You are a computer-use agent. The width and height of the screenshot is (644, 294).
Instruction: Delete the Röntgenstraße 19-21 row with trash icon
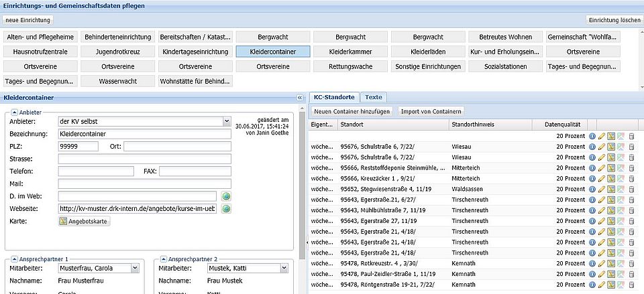tap(631, 285)
